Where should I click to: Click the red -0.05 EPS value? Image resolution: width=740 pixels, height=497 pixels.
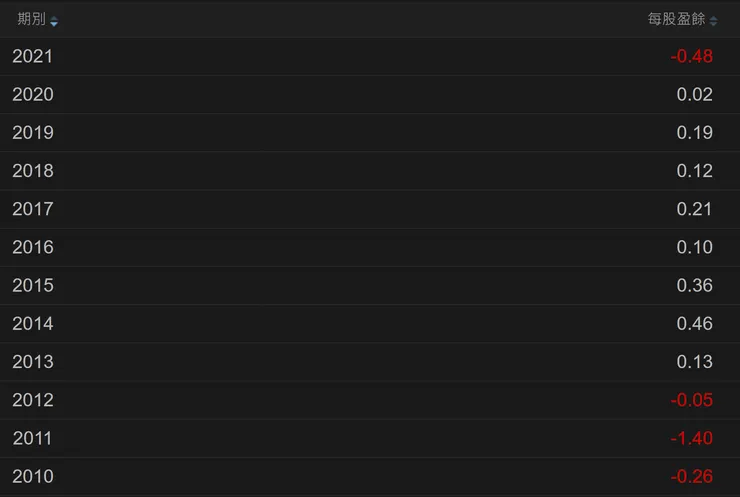(x=692, y=400)
